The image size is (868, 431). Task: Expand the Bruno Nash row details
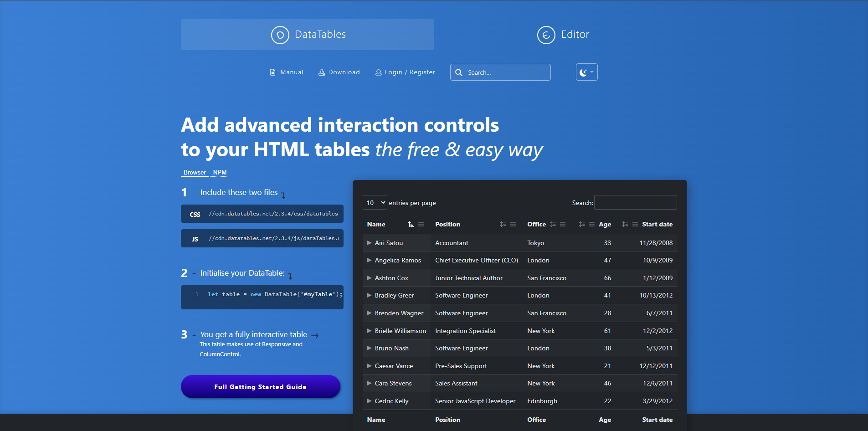coord(370,348)
